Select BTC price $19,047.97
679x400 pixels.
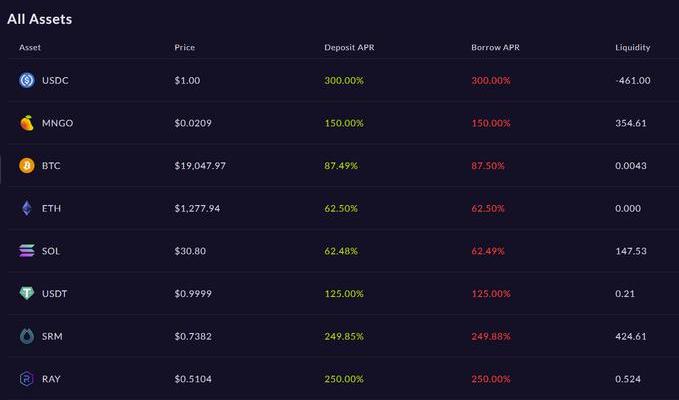200,166
